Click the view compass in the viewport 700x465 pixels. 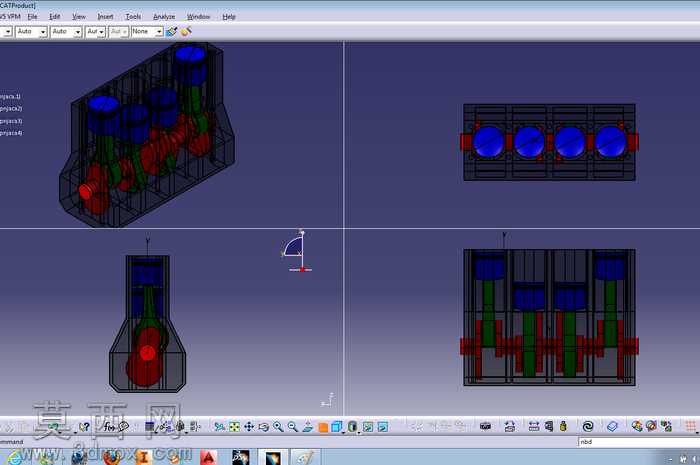coord(296,252)
